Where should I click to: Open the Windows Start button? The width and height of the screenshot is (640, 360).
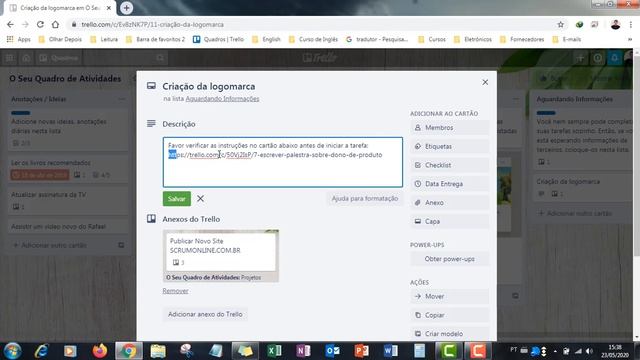click(13, 351)
